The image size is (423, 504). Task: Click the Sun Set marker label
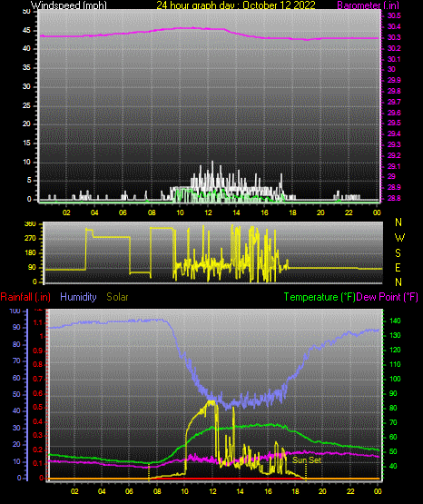point(307,460)
